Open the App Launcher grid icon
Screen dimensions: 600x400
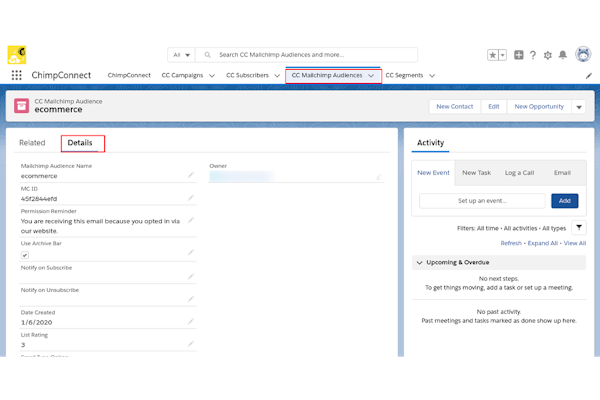[x=17, y=75]
